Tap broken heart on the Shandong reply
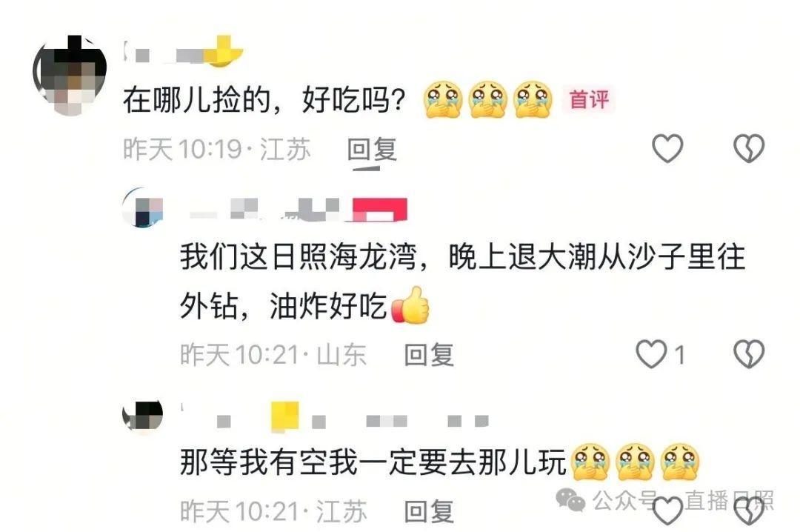Viewport: 800px width, 532px height. tap(748, 354)
